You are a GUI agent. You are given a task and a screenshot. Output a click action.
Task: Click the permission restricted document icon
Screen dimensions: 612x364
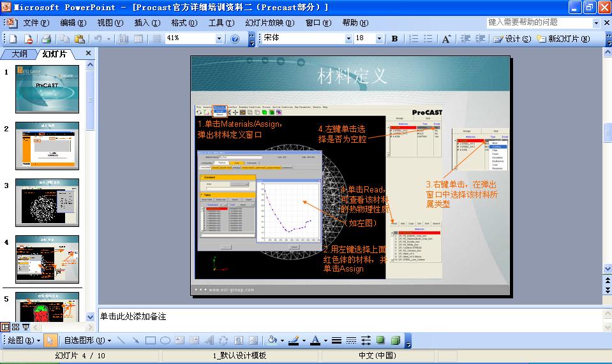28,39
